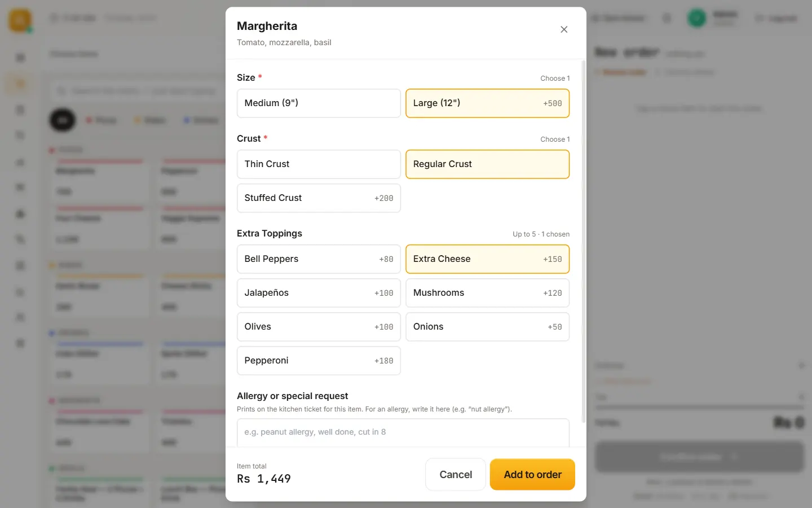The image size is (812, 508).
Task: Click the allergy or special request field
Action: coord(403,432)
